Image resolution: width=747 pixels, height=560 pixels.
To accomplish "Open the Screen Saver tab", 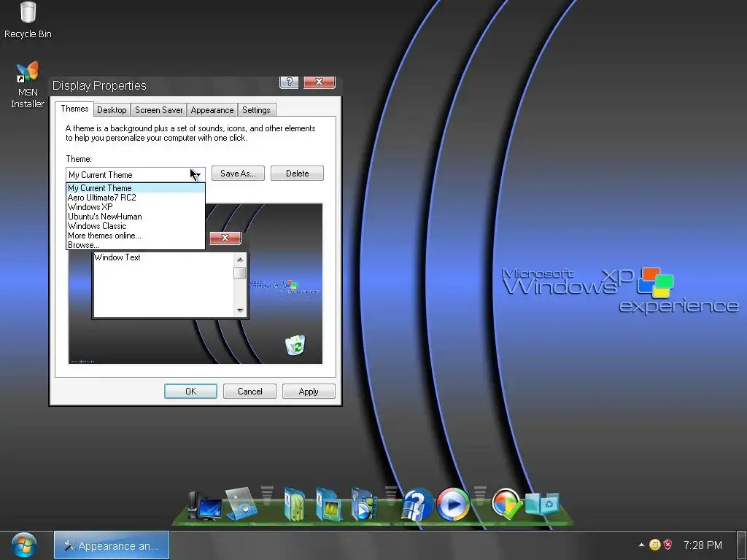I will 158,110.
